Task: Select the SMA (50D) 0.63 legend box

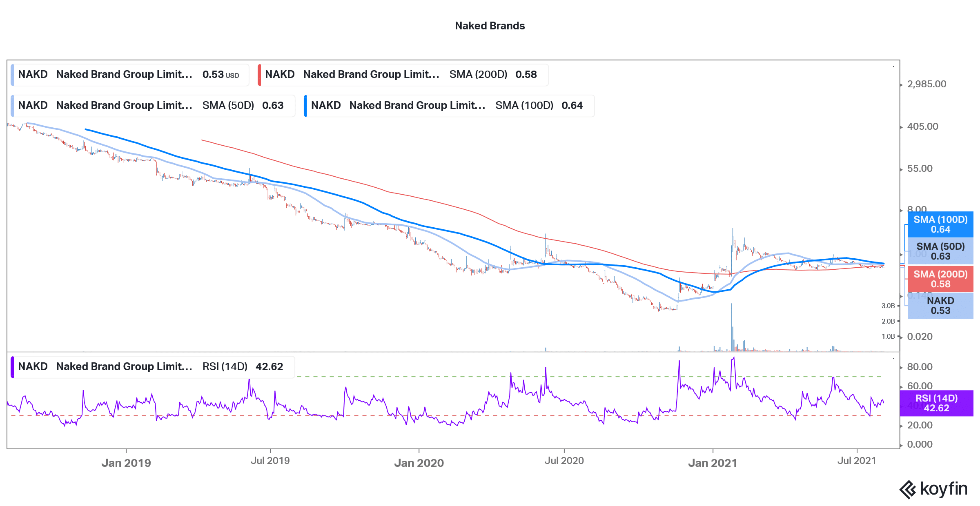Action: 153,106
